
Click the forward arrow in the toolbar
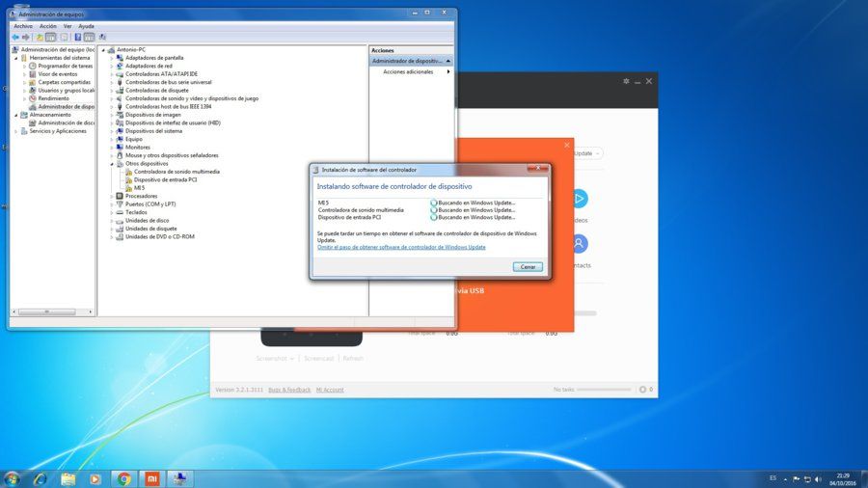point(25,37)
